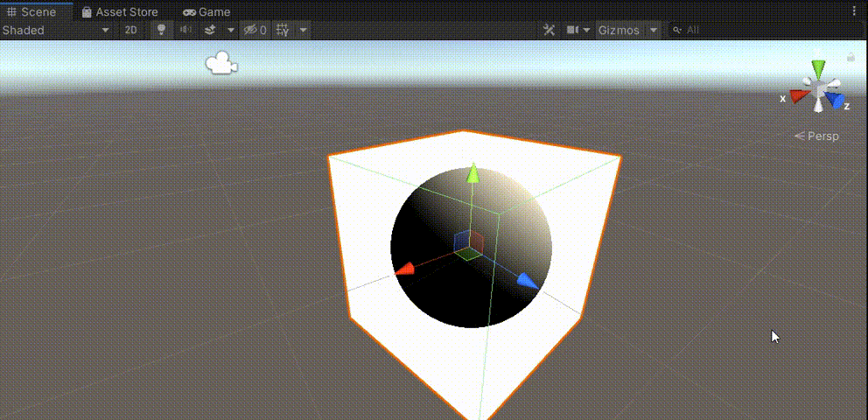
Task: Open grid settings dropdown arrow
Action: pyautogui.click(x=304, y=30)
